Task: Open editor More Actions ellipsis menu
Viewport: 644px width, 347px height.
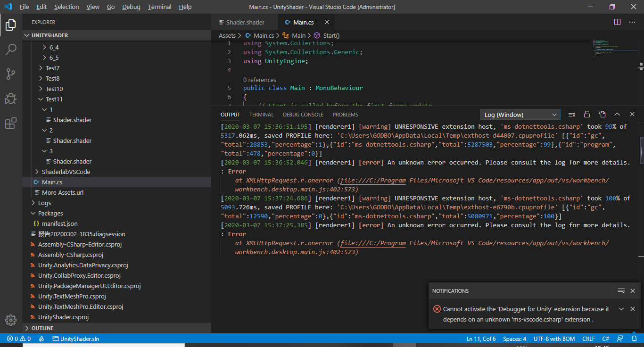Action: (x=632, y=22)
